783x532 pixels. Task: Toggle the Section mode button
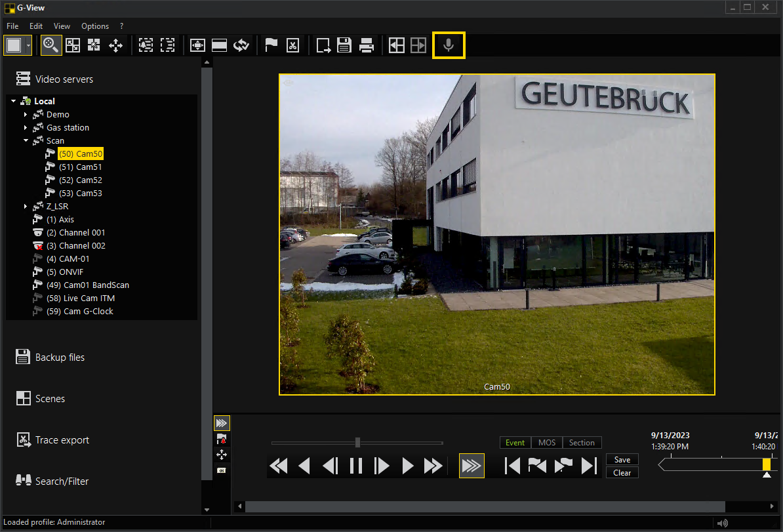[x=582, y=443]
